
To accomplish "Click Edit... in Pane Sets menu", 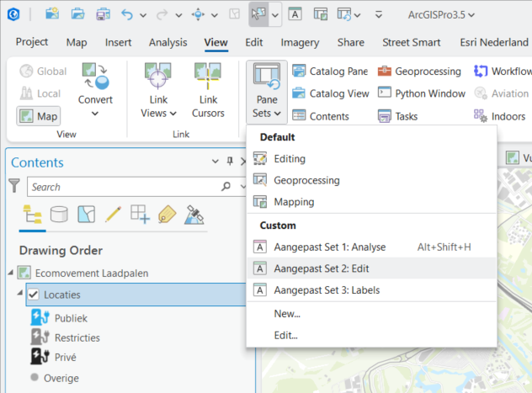I will (x=285, y=336).
